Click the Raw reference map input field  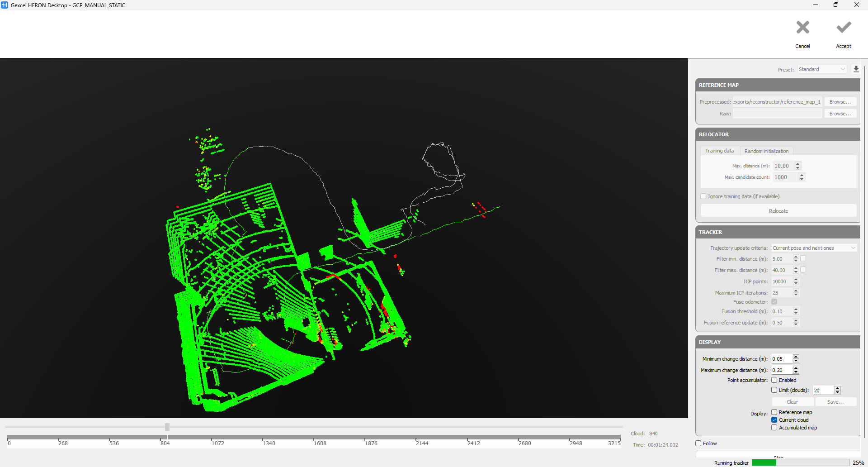pyautogui.click(x=777, y=114)
